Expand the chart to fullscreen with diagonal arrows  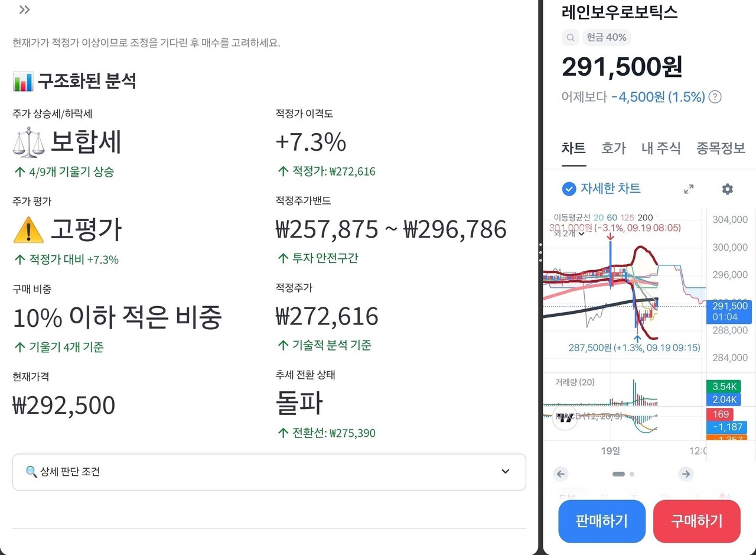(x=689, y=189)
